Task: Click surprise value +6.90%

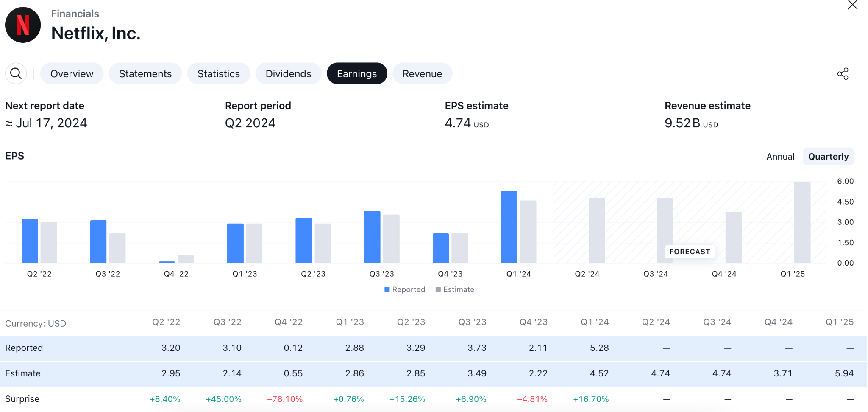Action: 471,399
